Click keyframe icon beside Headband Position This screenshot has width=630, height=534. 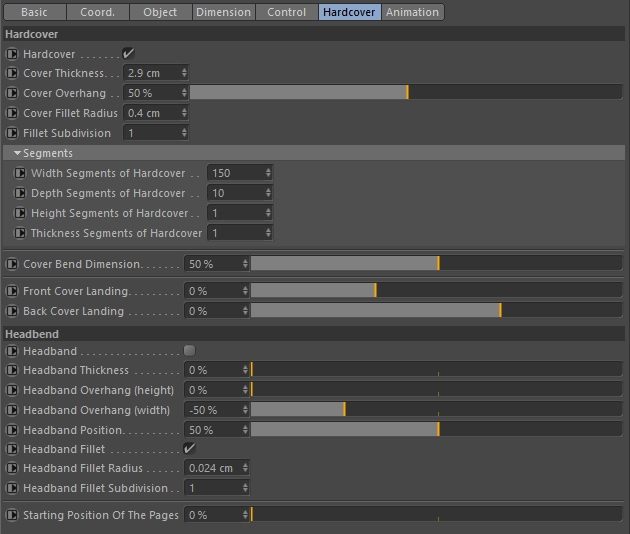click(x=12, y=430)
